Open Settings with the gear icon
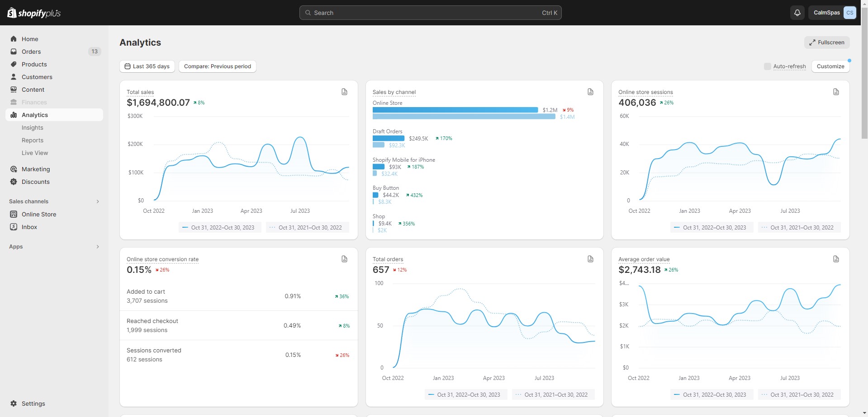868x417 pixels. click(x=14, y=403)
